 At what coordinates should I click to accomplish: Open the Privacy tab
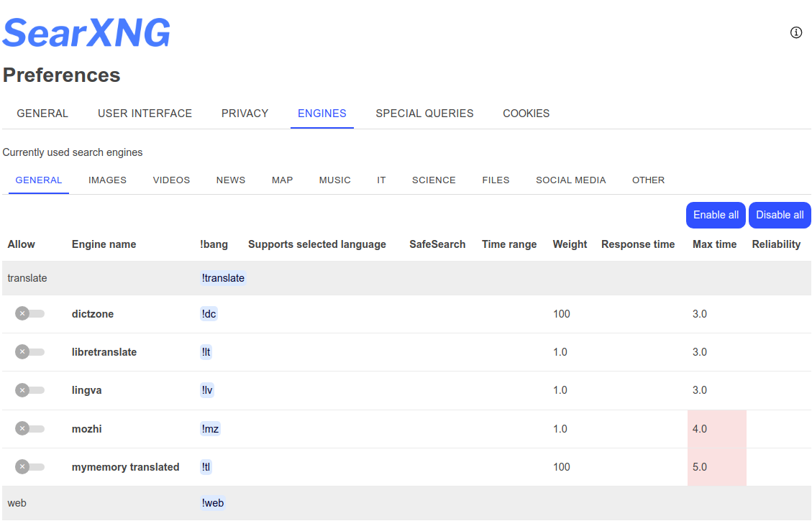(245, 114)
